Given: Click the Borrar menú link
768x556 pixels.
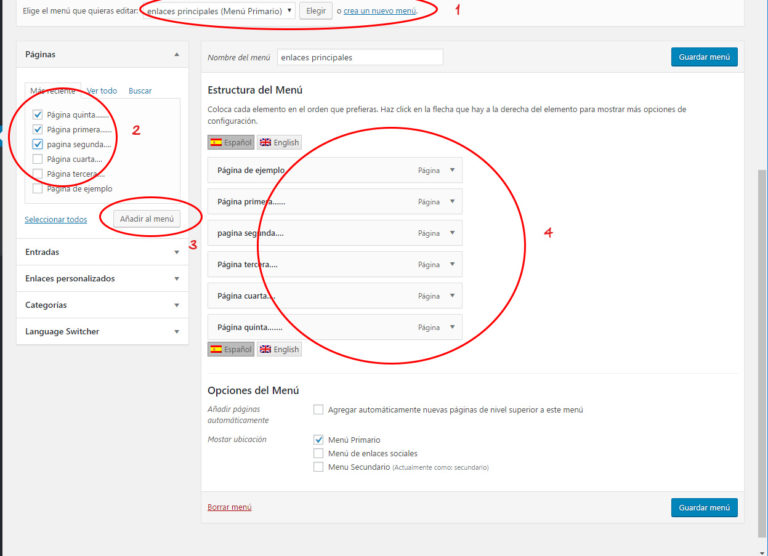Looking at the screenshot, I should click(x=229, y=507).
